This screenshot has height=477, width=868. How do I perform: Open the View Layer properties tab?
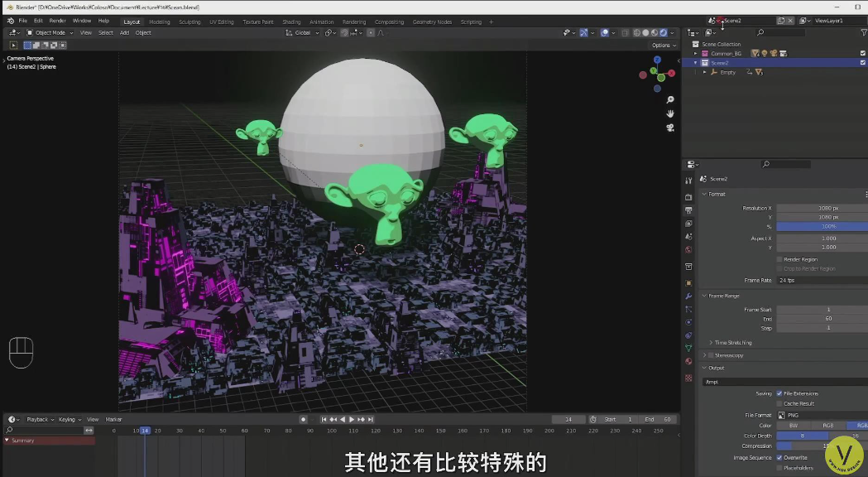(x=688, y=224)
